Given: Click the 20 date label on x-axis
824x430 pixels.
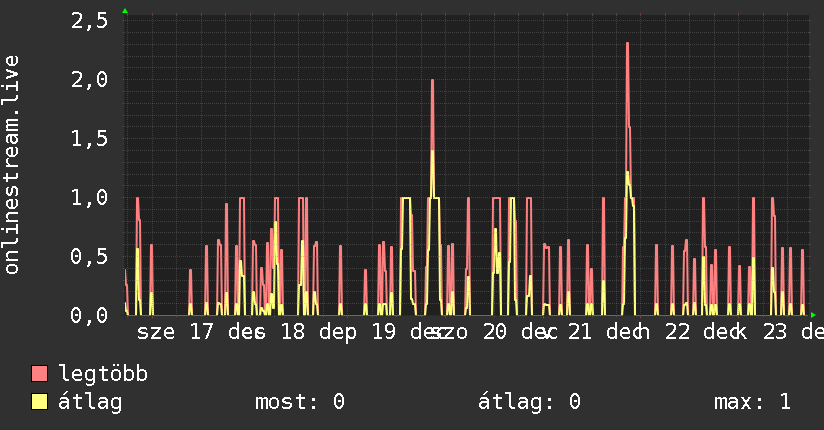Looking at the screenshot, I should pyautogui.click(x=495, y=332).
